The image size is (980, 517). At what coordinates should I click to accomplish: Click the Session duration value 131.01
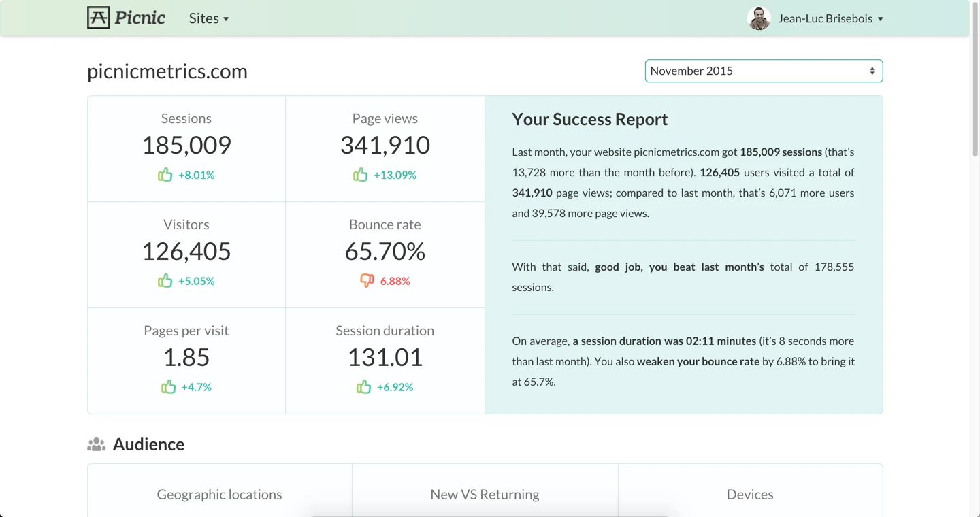385,357
